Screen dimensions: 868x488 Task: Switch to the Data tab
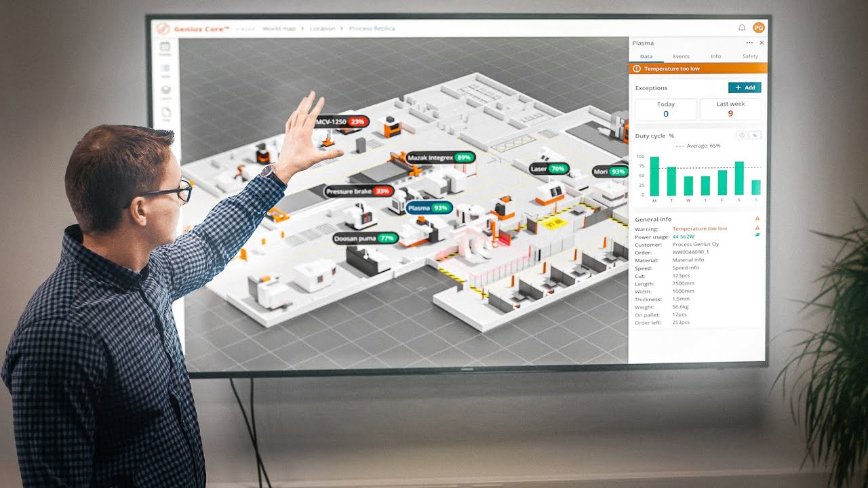(x=646, y=56)
